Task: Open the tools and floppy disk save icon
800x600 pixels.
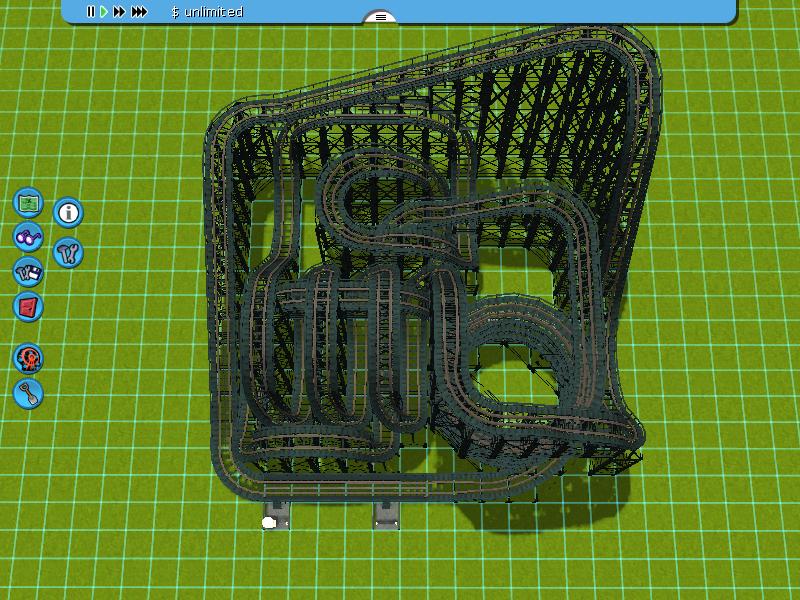Action: click(x=28, y=272)
